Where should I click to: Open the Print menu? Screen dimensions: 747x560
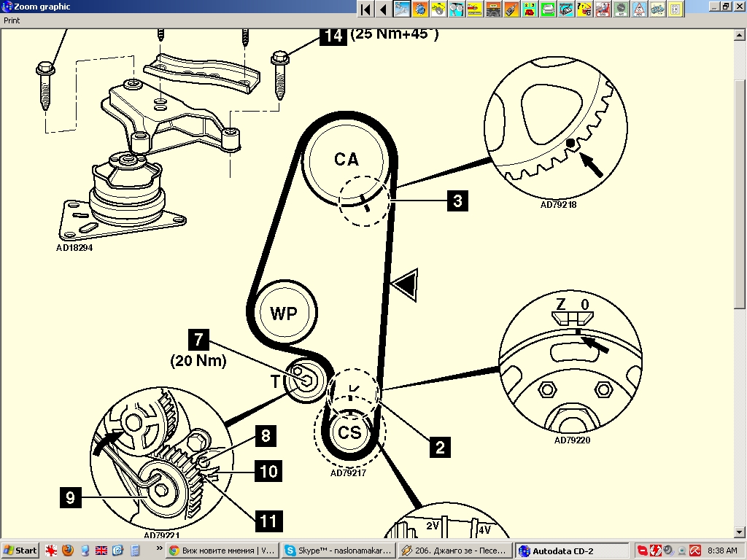click(12, 21)
